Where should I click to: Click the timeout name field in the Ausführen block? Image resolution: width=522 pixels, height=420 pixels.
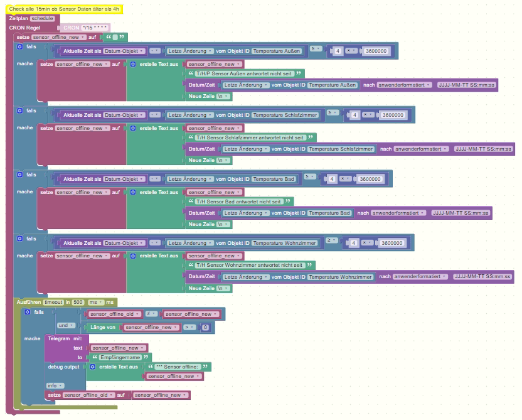(53, 302)
